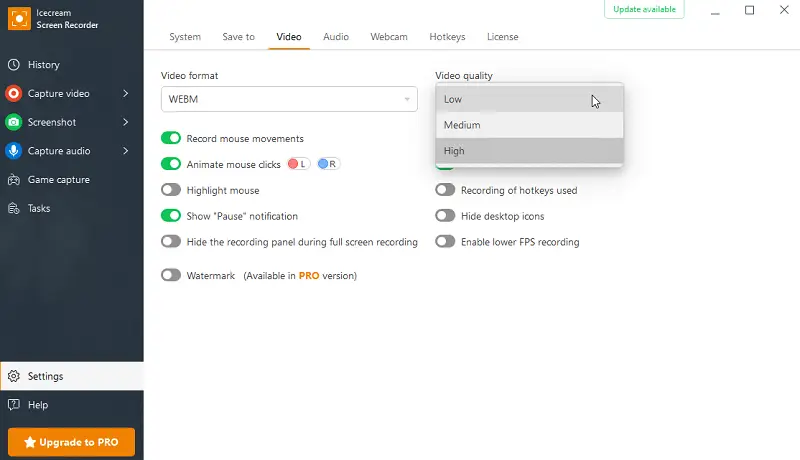
Task: Choose High in Video quality list
Action: point(529,151)
